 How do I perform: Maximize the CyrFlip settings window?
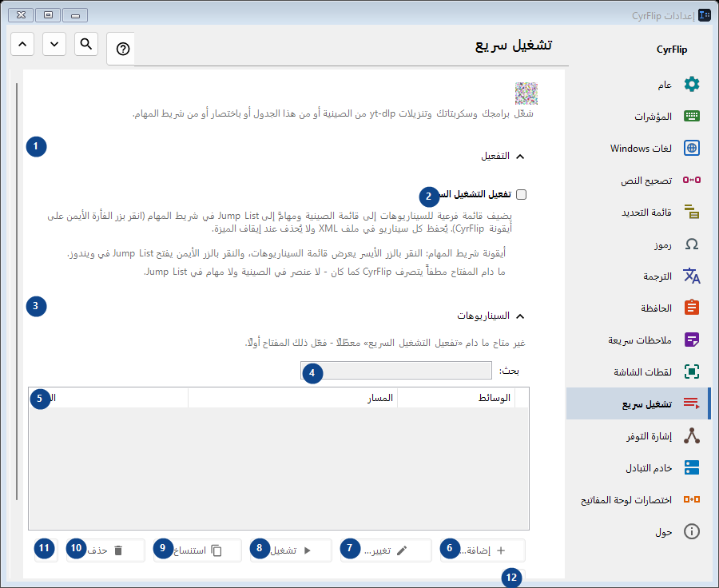(x=48, y=15)
